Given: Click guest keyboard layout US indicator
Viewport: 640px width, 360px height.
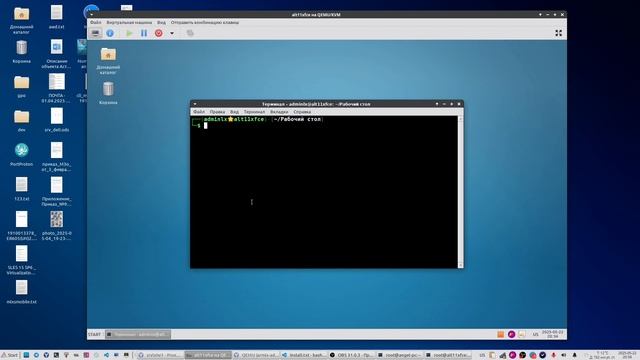Looking at the screenshot, I should coord(536,334).
